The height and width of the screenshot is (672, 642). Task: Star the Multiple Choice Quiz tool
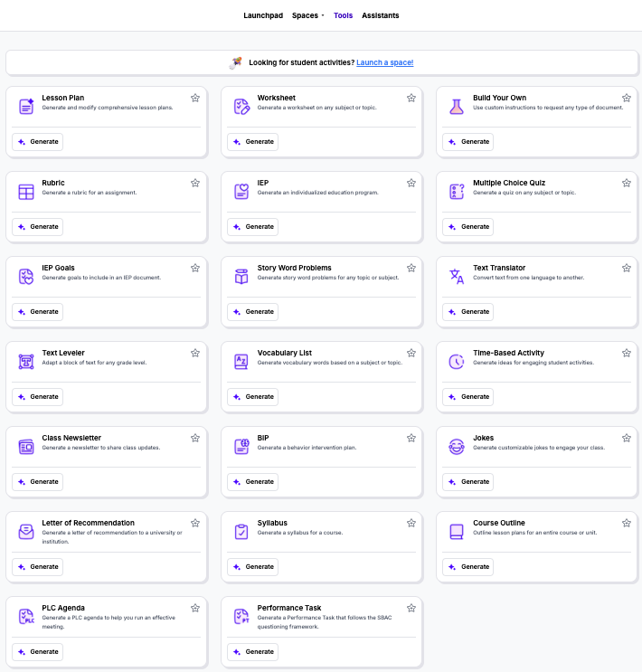[626, 183]
